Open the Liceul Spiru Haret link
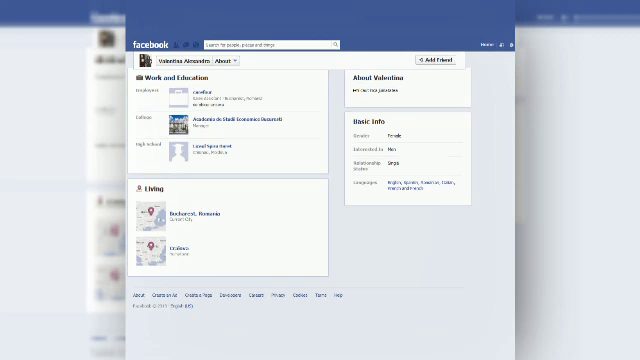Image resolution: width=640 pixels, height=360 pixels. pos(212,146)
